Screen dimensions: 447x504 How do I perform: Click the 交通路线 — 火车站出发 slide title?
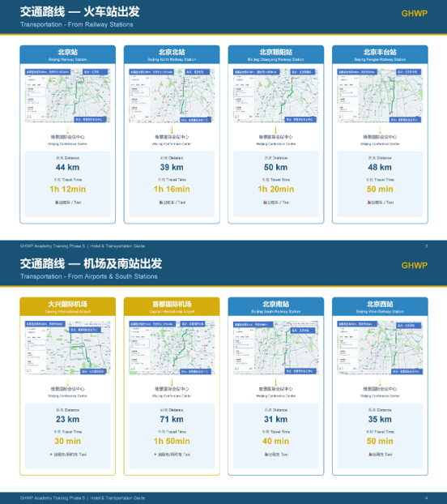(80, 12)
